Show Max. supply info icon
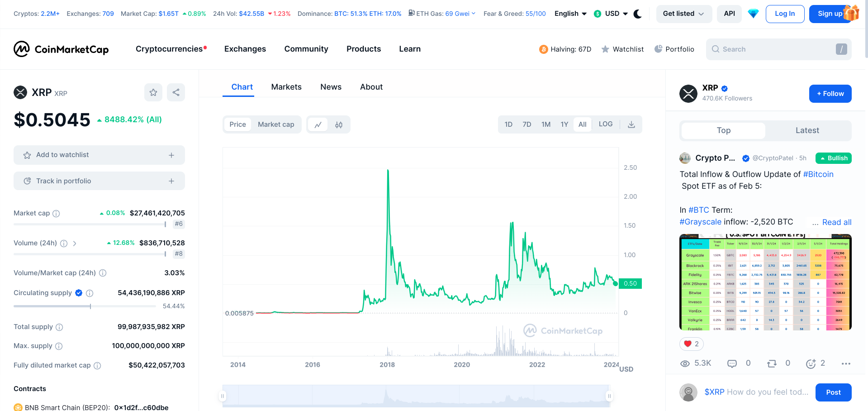Image resolution: width=868 pixels, height=411 pixels. (x=59, y=346)
